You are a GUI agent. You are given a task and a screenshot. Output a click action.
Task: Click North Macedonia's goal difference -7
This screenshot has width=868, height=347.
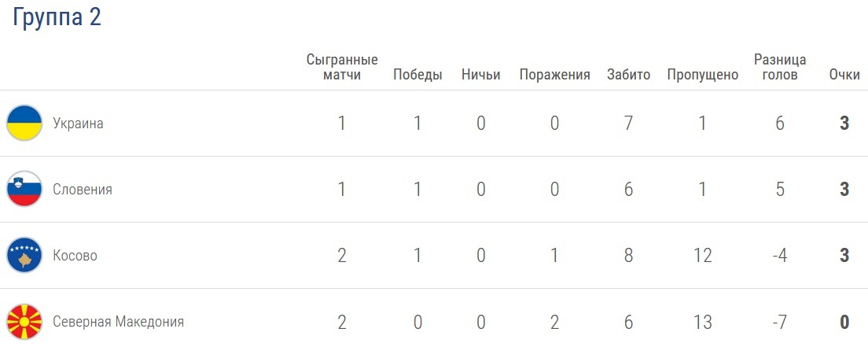pos(780,322)
